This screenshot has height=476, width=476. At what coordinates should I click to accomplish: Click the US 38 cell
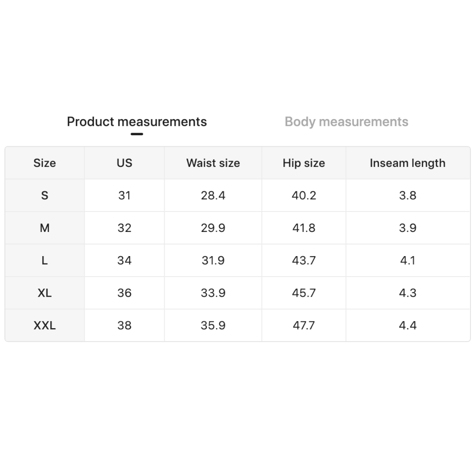click(x=124, y=326)
